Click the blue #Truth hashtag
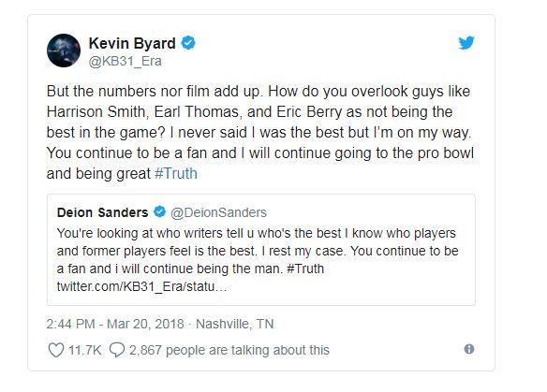The image size is (547, 392). pos(176,173)
